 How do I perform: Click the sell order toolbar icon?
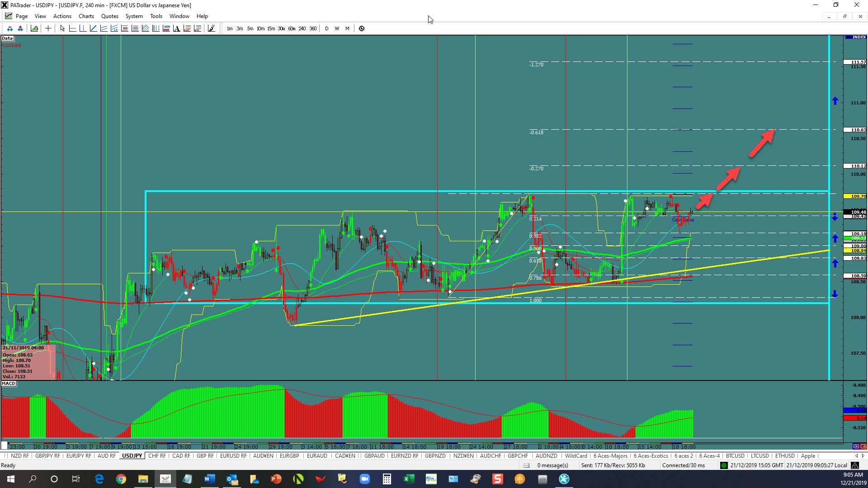click(x=9, y=28)
